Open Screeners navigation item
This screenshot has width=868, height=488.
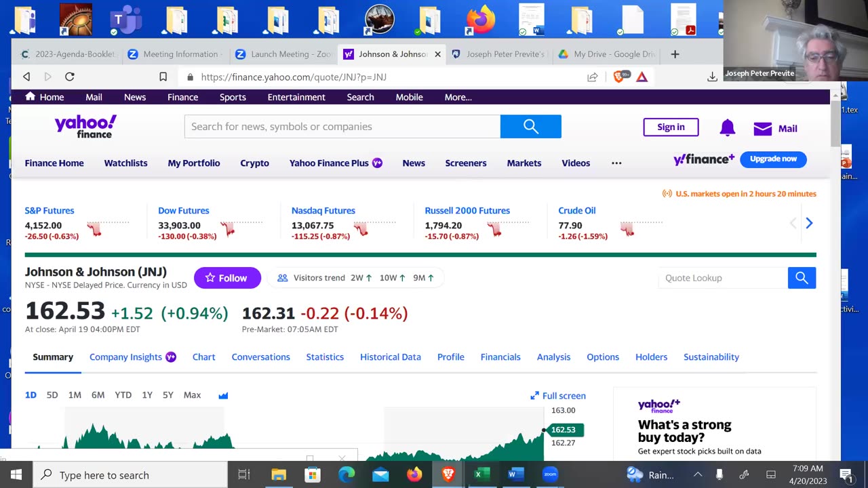coord(466,163)
